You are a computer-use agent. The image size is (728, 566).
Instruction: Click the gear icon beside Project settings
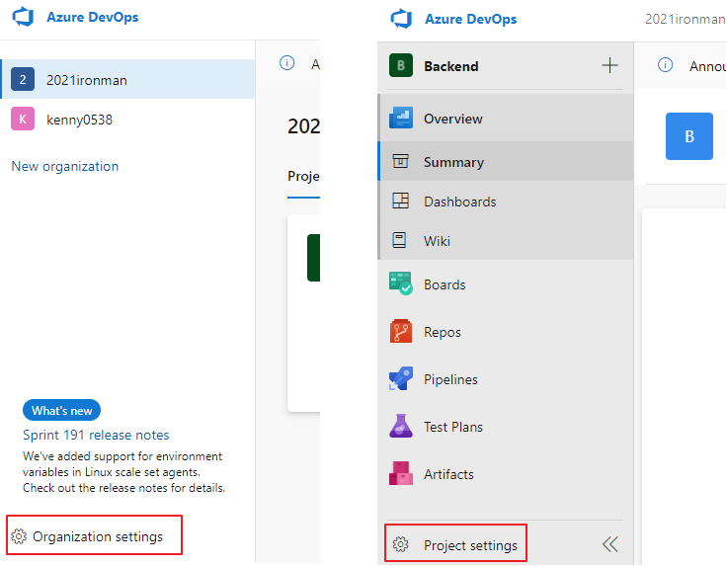click(x=401, y=544)
